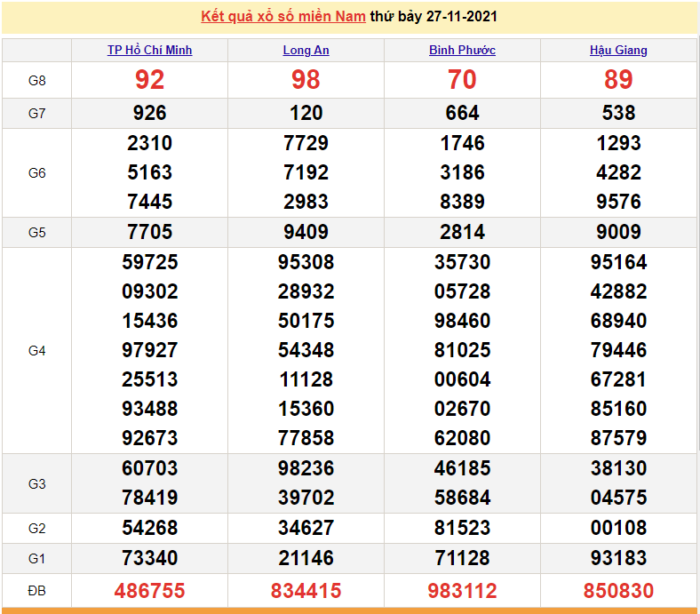Viewport: 700px width, 614px height.
Task: Click Hậu Giang special prize 850830
Action: click(x=618, y=591)
